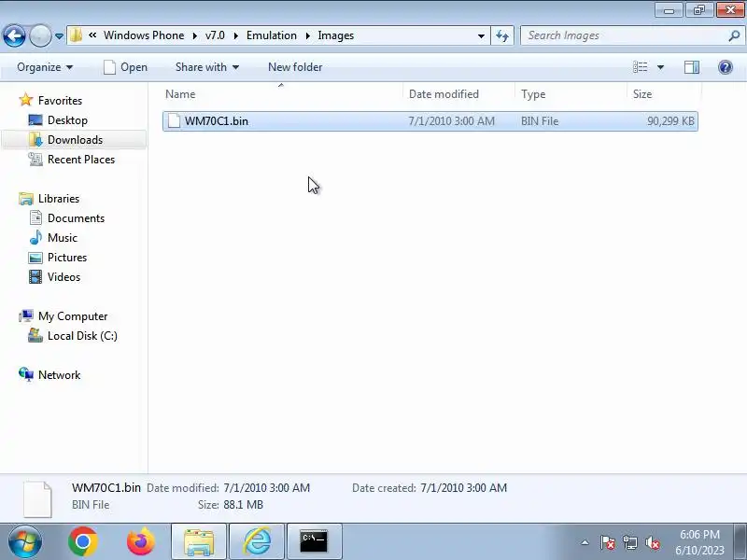Viewport: 747px width, 560px height.
Task: Open the address bar history dropdown
Action: tap(481, 35)
